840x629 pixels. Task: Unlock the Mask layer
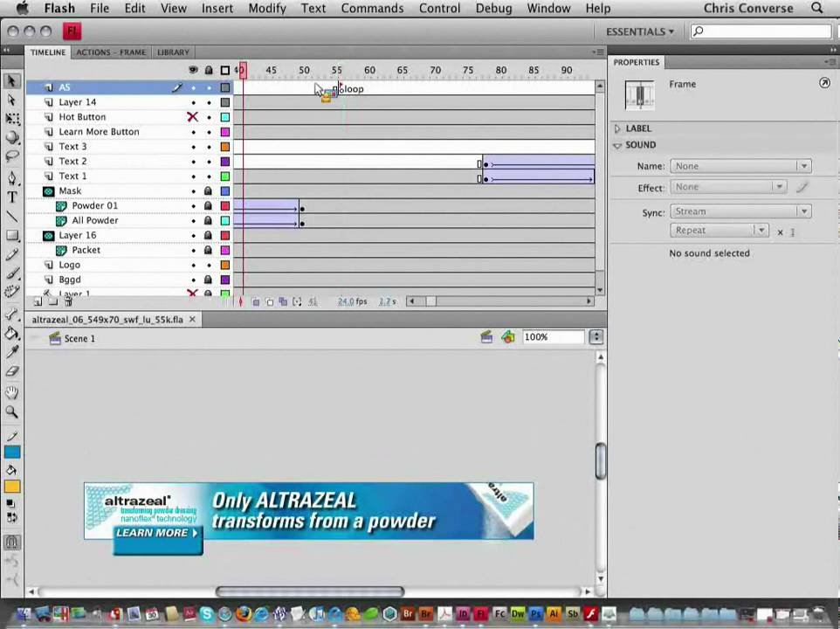coord(209,190)
